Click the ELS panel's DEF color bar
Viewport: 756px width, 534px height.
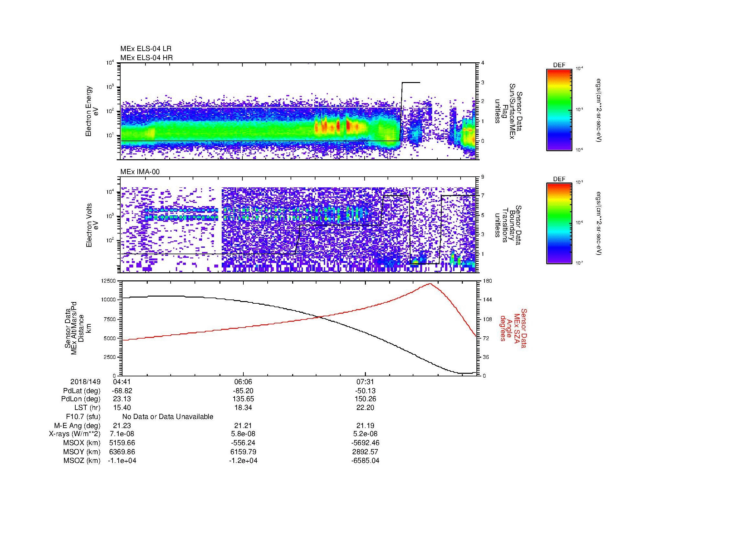559,110
